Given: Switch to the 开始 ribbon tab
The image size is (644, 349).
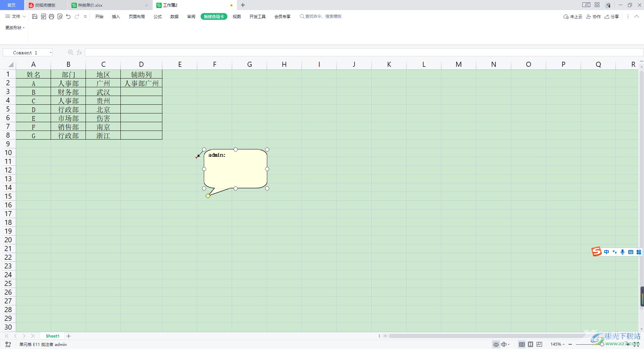Looking at the screenshot, I should [x=99, y=16].
